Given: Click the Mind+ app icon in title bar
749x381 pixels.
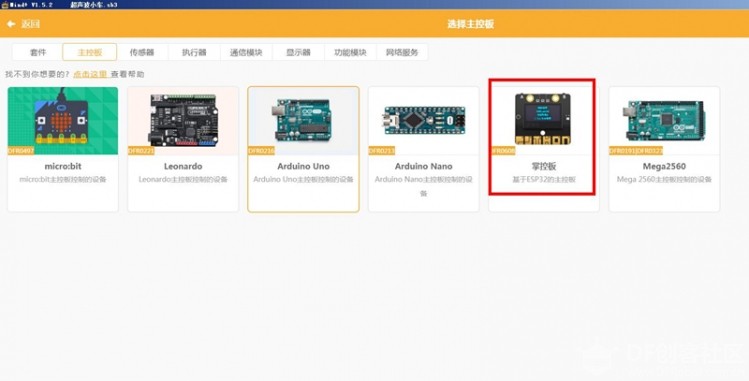Looking at the screenshot, I should pos(5,4).
